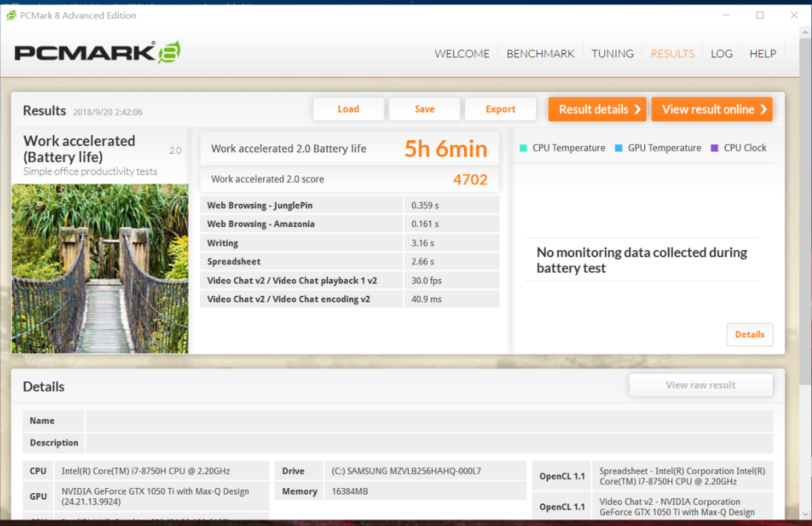Click into the Name field
This screenshot has width=812, height=526.
(x=429, y=420)
